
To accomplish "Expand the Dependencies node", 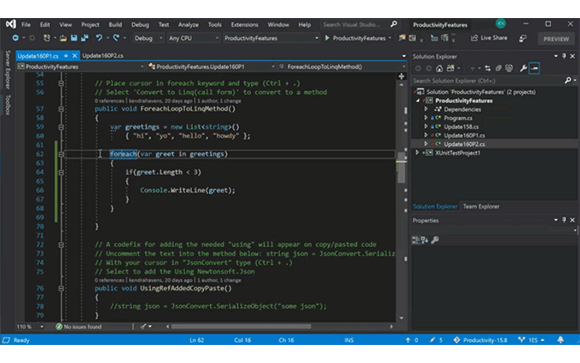I will click(426, 109).
